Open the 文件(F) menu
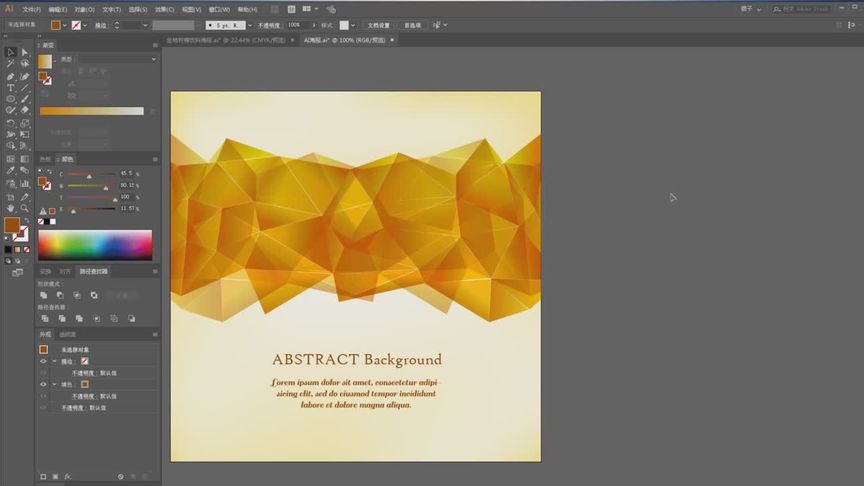 [x=31, y=9]
